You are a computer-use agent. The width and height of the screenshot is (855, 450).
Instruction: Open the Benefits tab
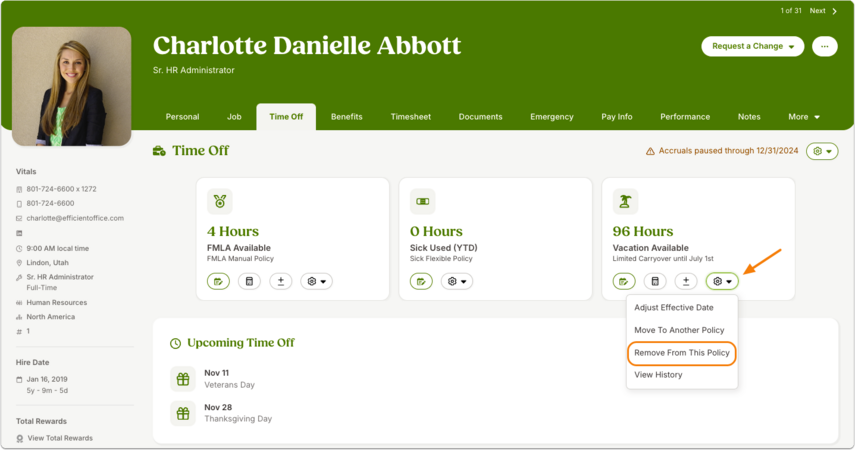coord(346,117)
